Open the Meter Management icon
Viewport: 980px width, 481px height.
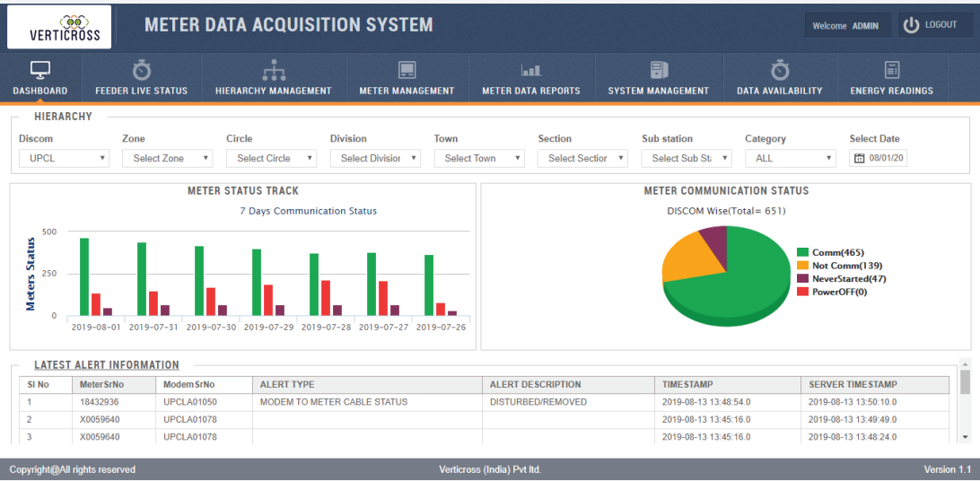[407, 70]
